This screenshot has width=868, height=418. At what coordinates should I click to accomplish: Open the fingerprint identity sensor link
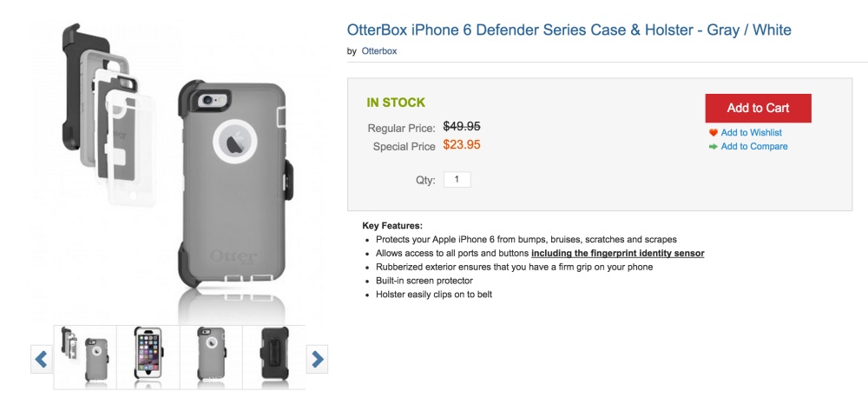[617, 253]
